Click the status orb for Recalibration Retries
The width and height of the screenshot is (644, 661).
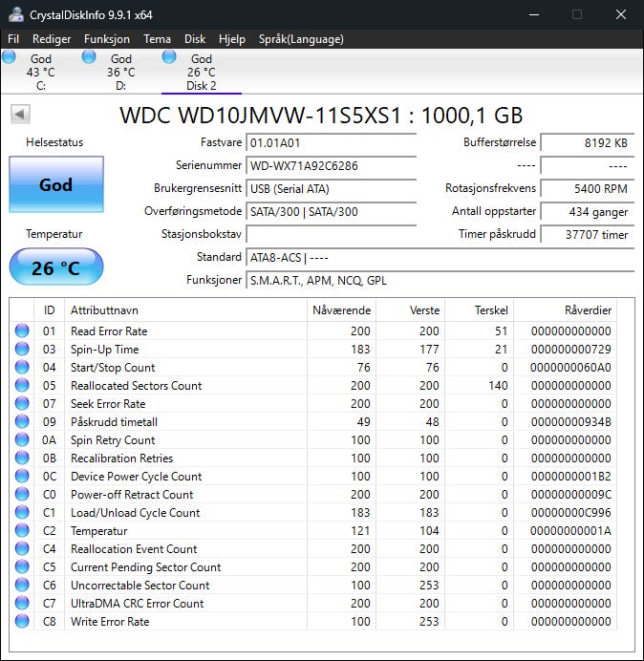coord(22,458)
